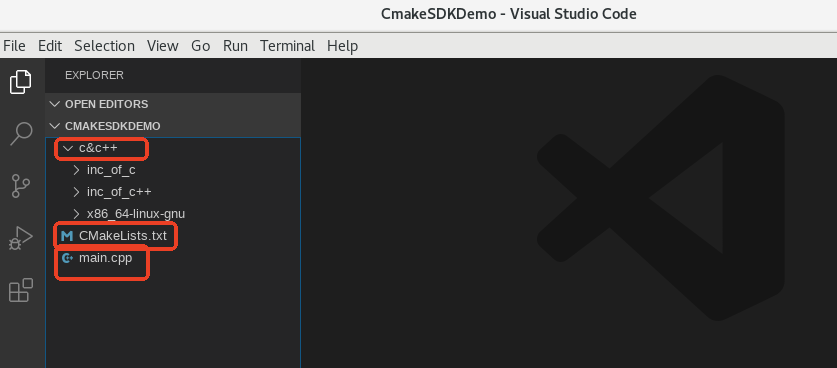
Task: Open CMakeLists.txt file
Action: click(x=123, y=236)
